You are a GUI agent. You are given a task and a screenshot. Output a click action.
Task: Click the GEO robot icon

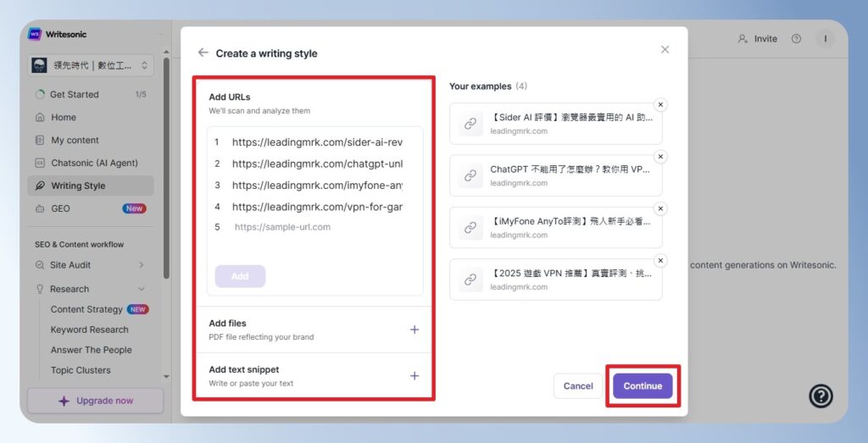40,208
